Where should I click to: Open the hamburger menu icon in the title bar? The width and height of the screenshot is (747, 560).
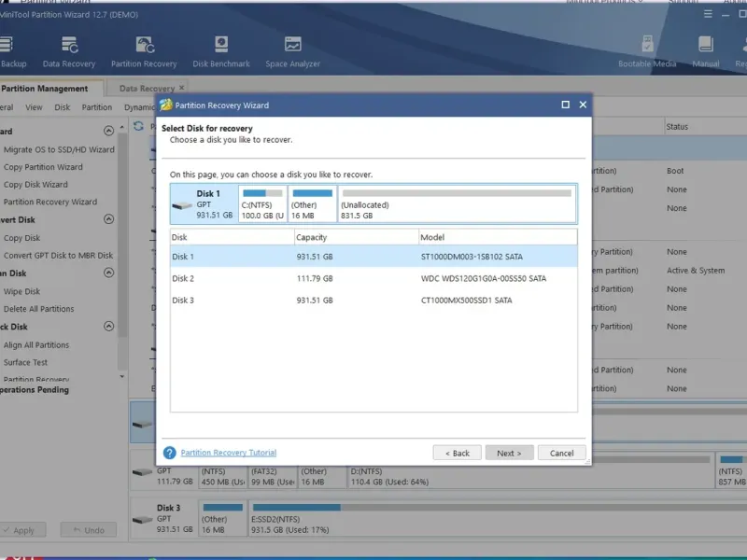[x=708, y=14]
